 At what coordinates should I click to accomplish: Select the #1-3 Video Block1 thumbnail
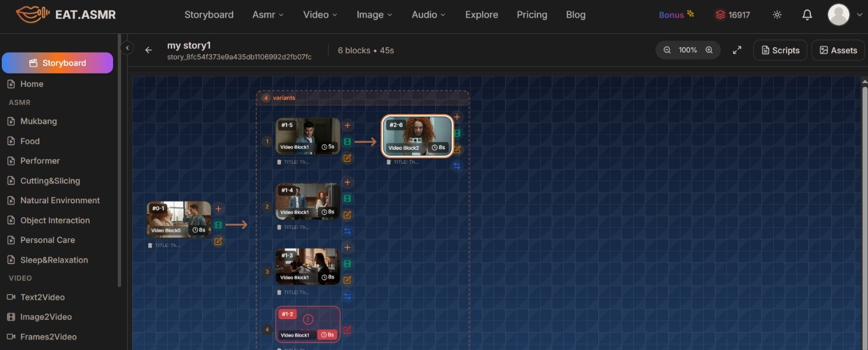pyautogui.click(x=308, y=267)
